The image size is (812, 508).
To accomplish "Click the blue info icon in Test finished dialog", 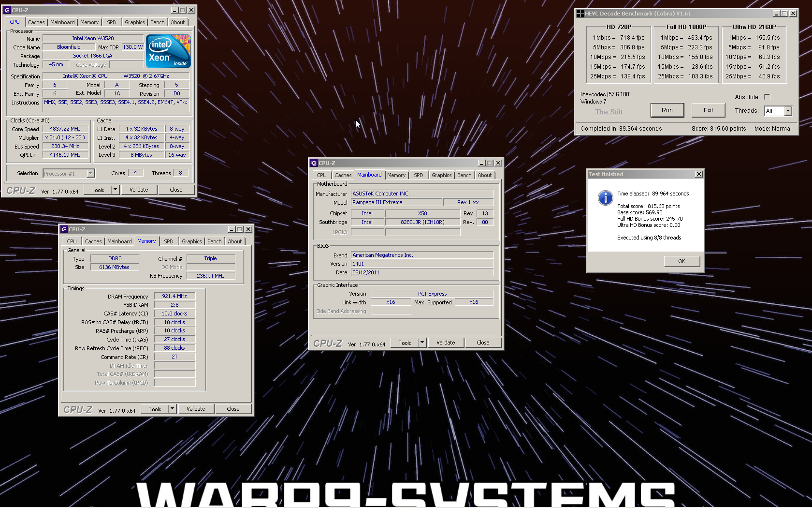I will pyautogui.click(x=605, y=197).
